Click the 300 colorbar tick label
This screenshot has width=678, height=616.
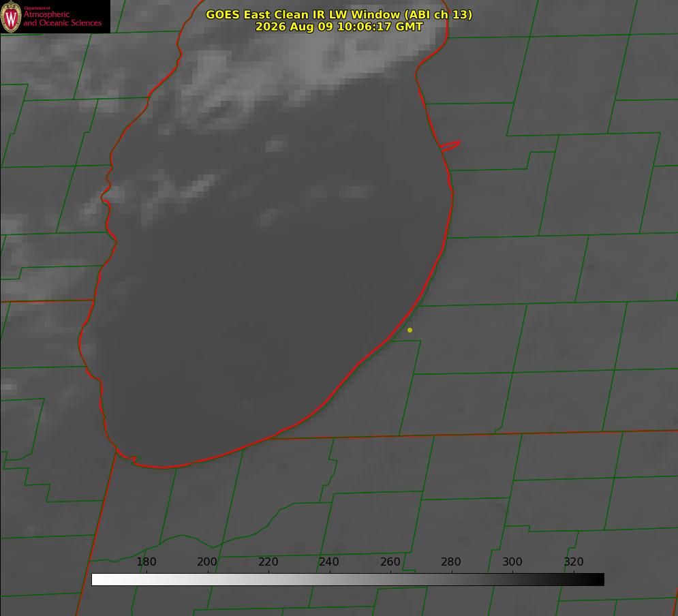click(x=512, y=561)
